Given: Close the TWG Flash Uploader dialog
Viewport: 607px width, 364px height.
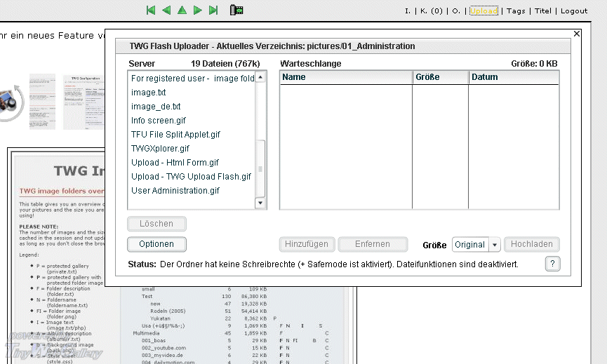Looking at the screenshot, I should (577, 34).
